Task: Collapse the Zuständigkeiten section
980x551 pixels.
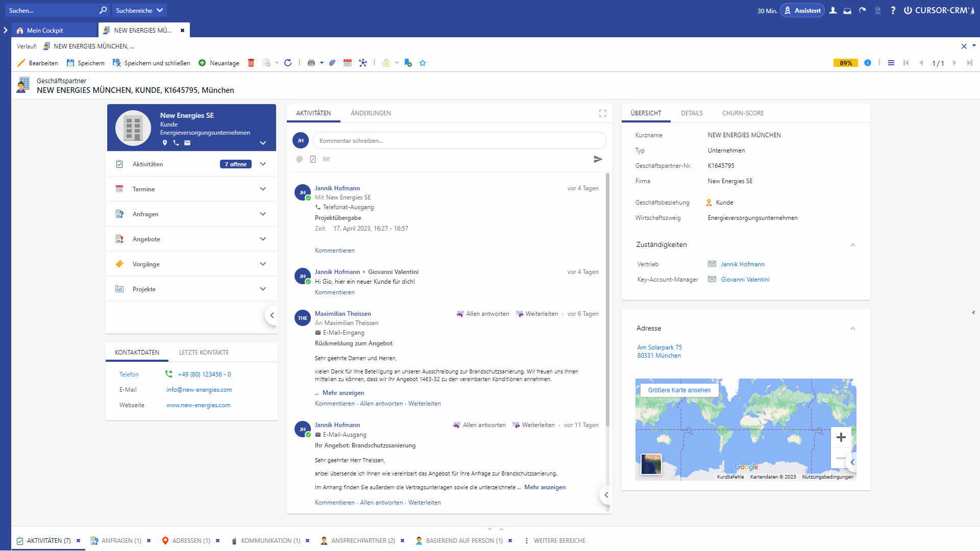Action: coord(853,245)
